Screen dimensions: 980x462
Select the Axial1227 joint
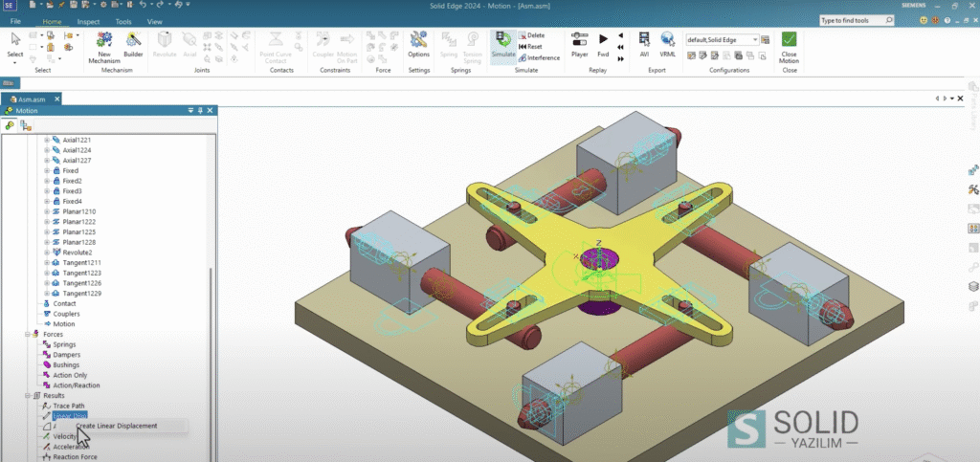(77, 161)
